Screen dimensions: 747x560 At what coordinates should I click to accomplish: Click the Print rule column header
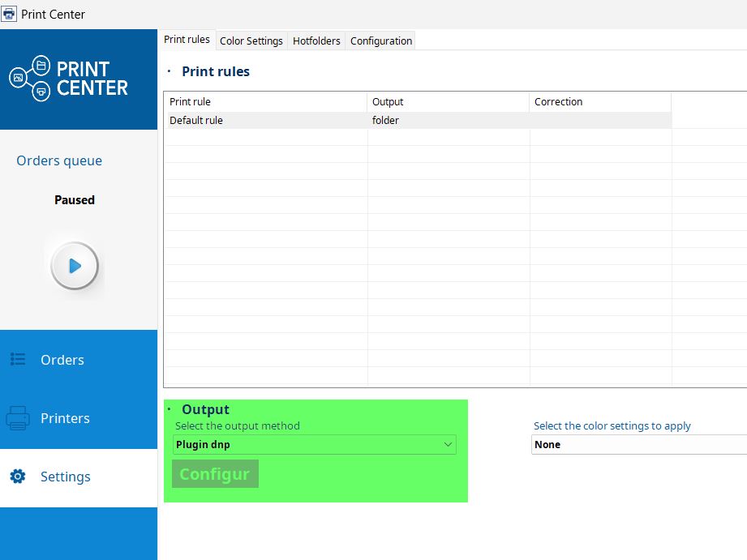click(x=265, y=102)
